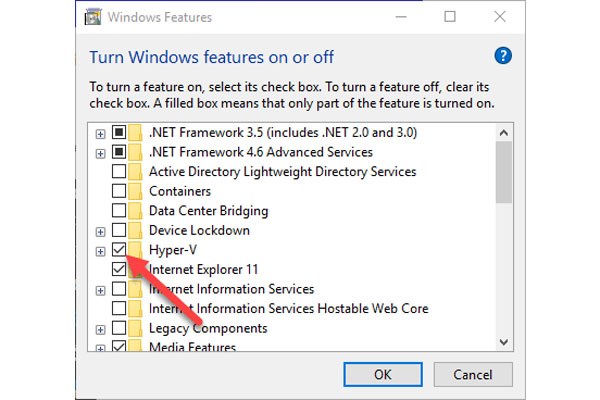Dismiss the dialog with Cancel button

[473, 374]
